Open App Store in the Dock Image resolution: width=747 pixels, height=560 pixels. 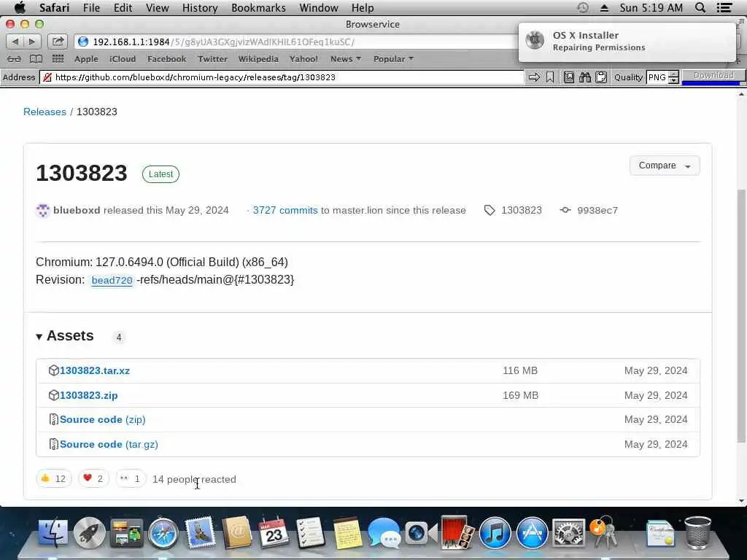pyautogui.click(x=532, y=532)
